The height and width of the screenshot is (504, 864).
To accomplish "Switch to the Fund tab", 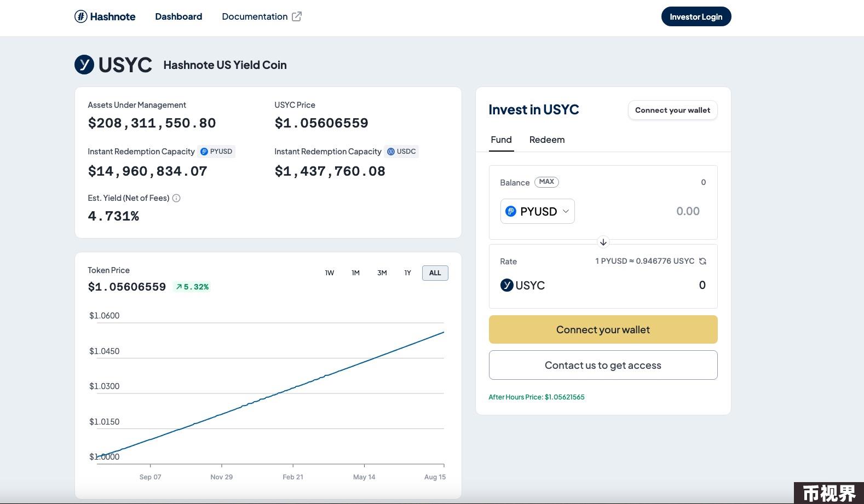I will [501, 140].
